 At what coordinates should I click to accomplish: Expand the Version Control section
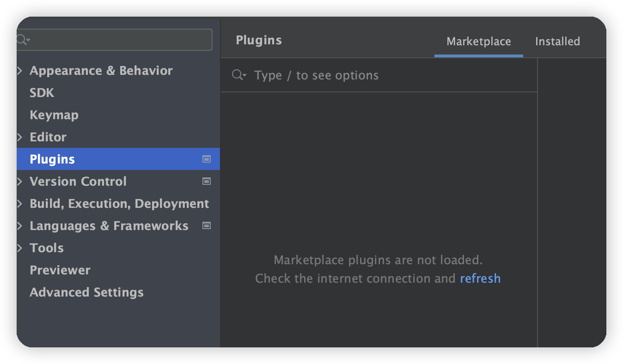point(20,182)
